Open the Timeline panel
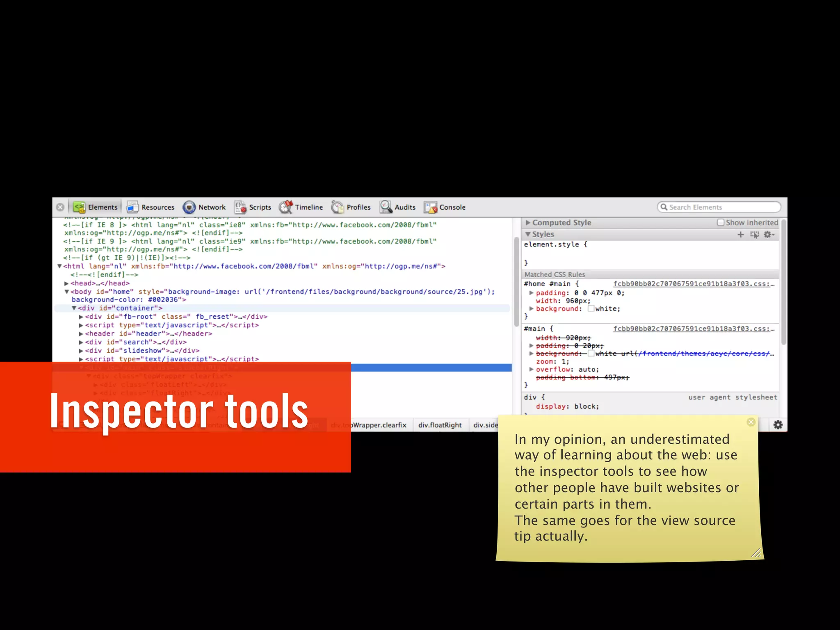 tap(301, 207)
